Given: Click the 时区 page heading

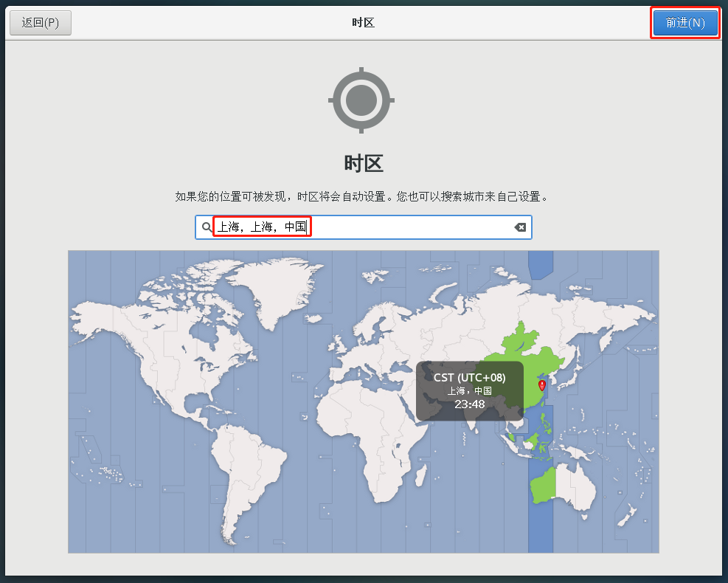Looking at the screenshot, I should (x=364, y=163).
